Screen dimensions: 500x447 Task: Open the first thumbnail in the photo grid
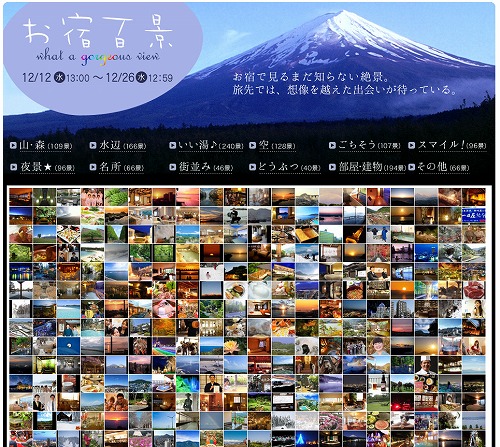(x=21, y=197)
